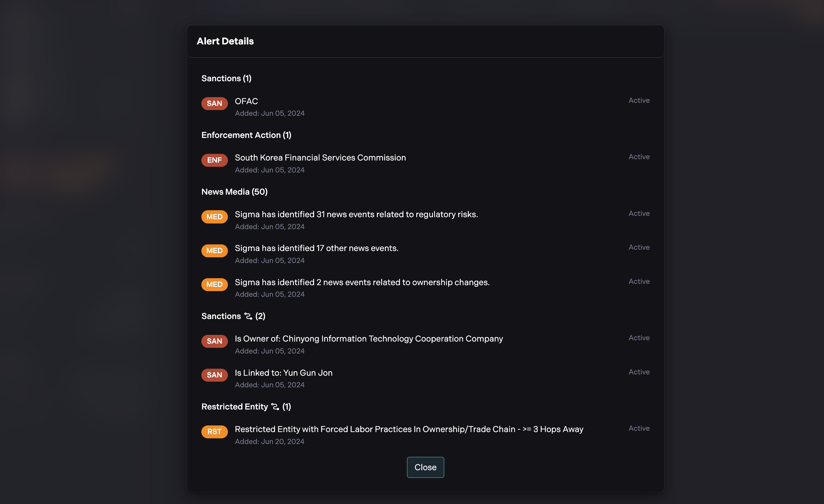The height and width of the screenshot is (504, 824).
Task: Click the MED badge for 17 other news events
Action: (x=214, y=251)
